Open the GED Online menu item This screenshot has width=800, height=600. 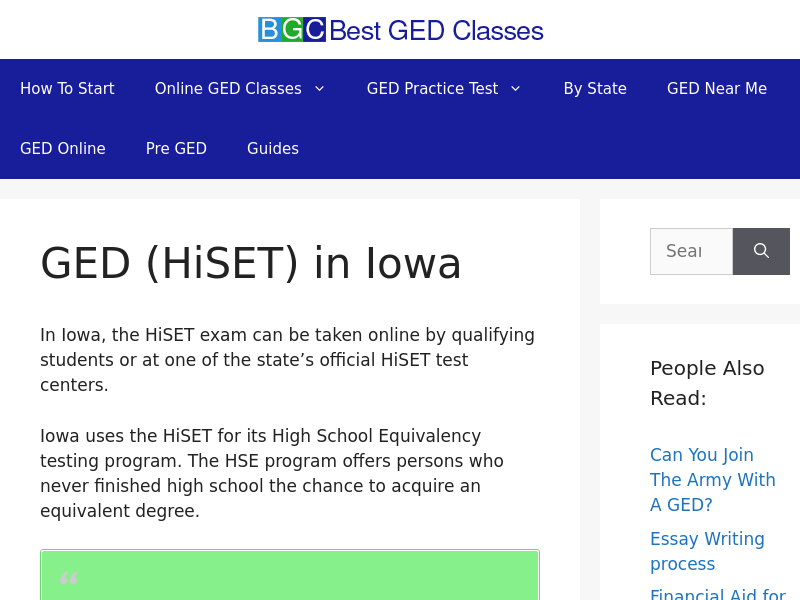tap(63, 148)
